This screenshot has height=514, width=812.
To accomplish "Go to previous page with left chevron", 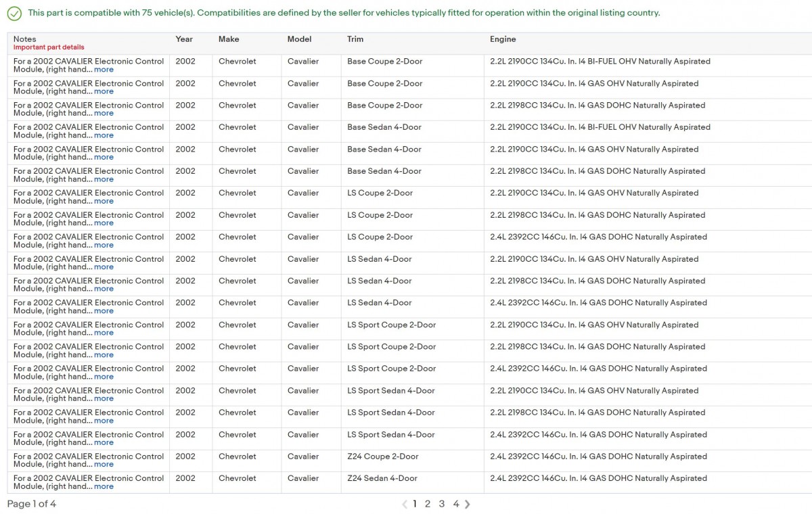I will (x=405, y=504).
